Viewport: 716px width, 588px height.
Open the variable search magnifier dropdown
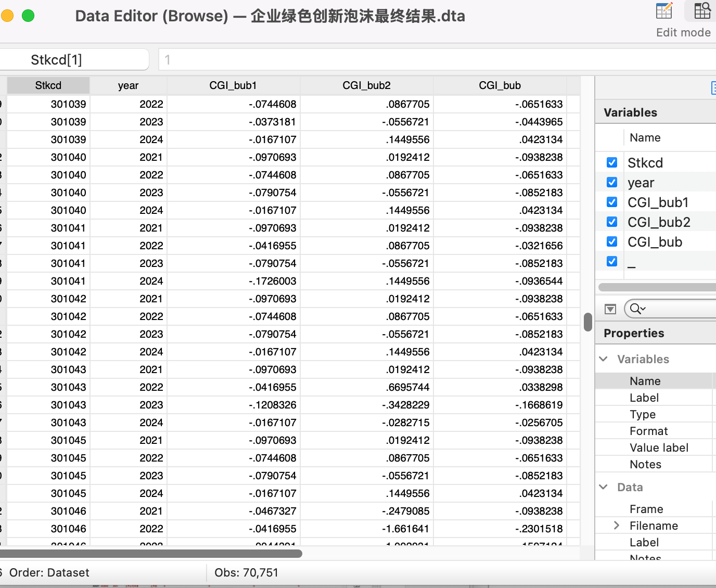[x=637, y=309]
